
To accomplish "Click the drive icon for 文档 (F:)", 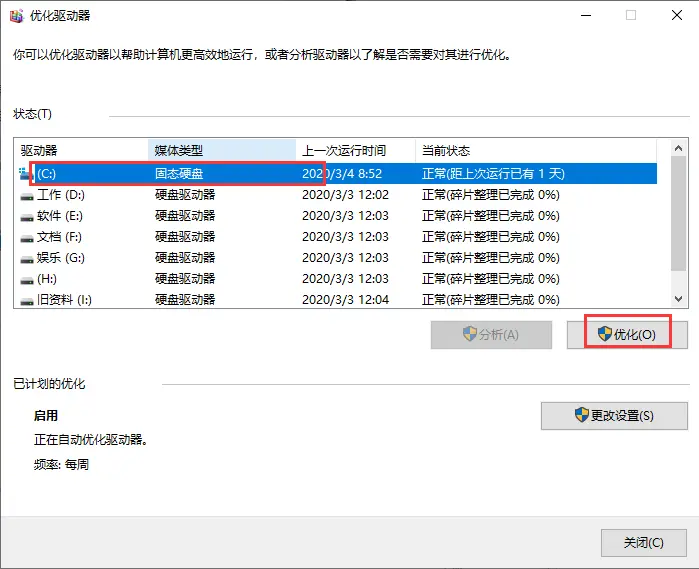I will pos(27,238).
